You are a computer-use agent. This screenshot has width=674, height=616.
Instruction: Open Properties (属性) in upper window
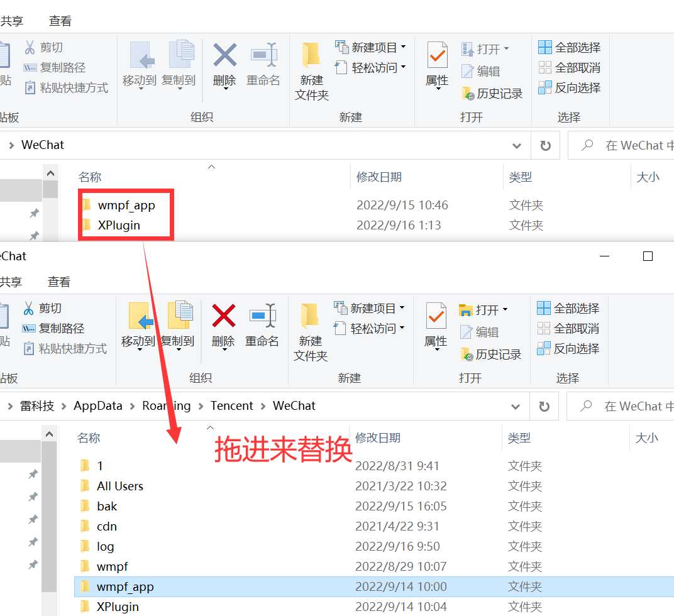tap(437, 65)
